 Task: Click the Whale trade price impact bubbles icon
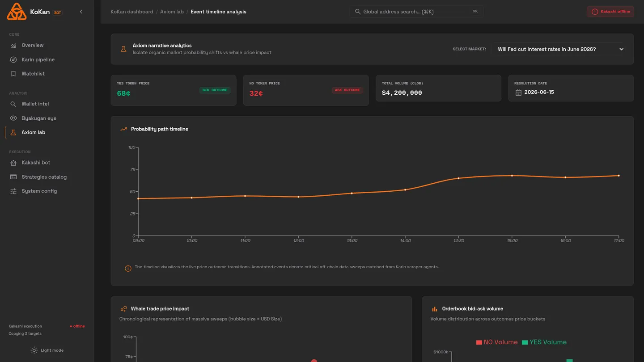tap(123, 309)
